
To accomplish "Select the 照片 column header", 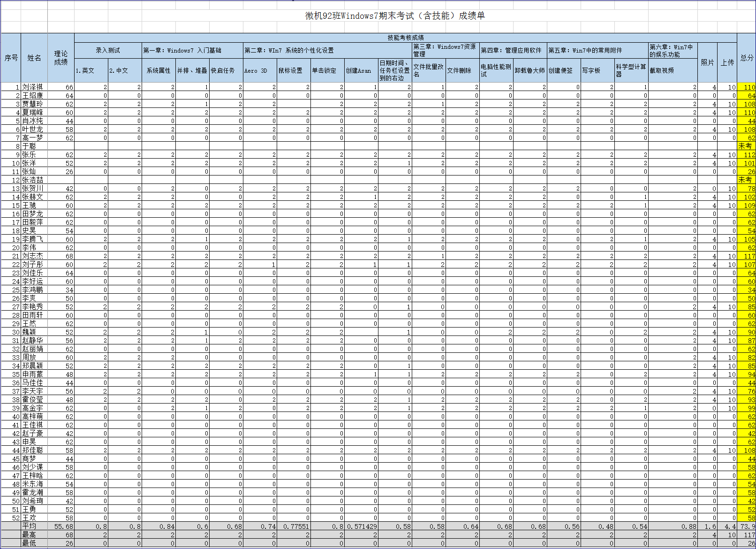I will click(708, 62).
